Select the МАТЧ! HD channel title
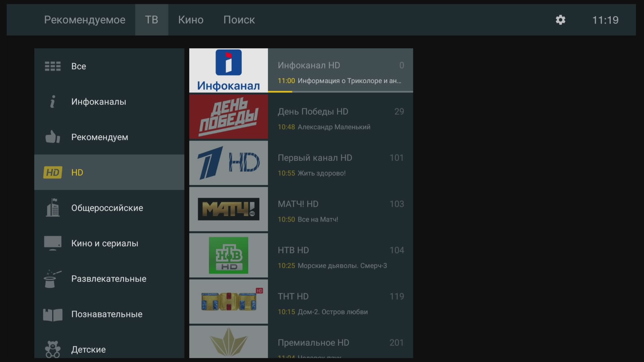644x362 pixels. (x=298, y=204)
